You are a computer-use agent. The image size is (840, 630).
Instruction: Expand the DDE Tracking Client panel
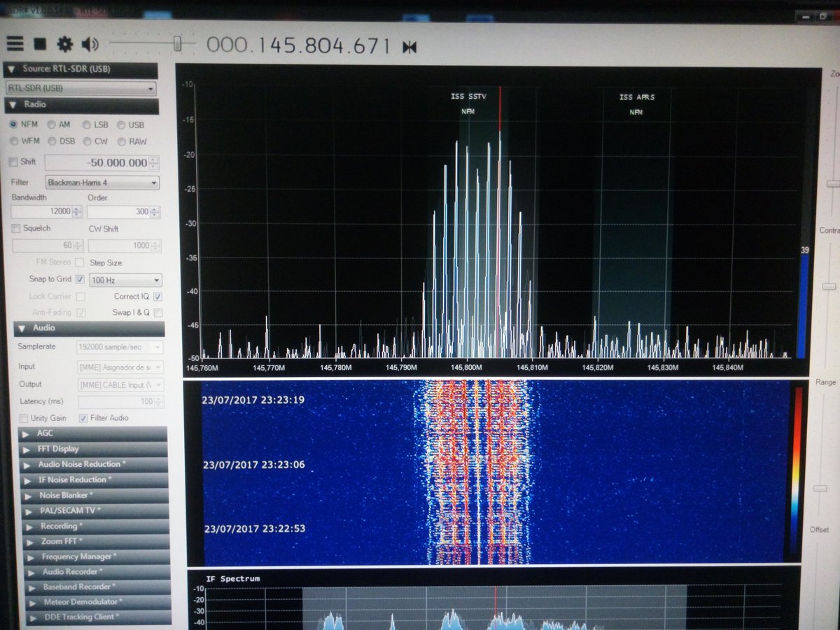tap(99, 617)
